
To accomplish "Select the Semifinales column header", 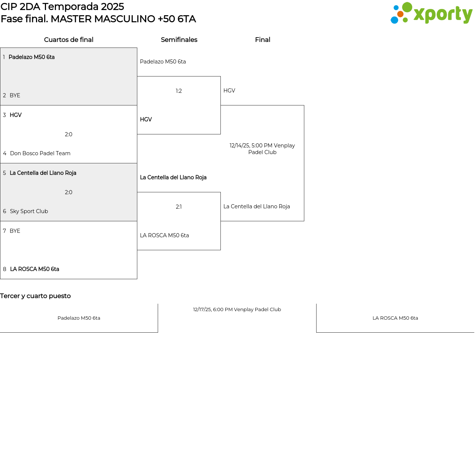I will coord(179,40).
